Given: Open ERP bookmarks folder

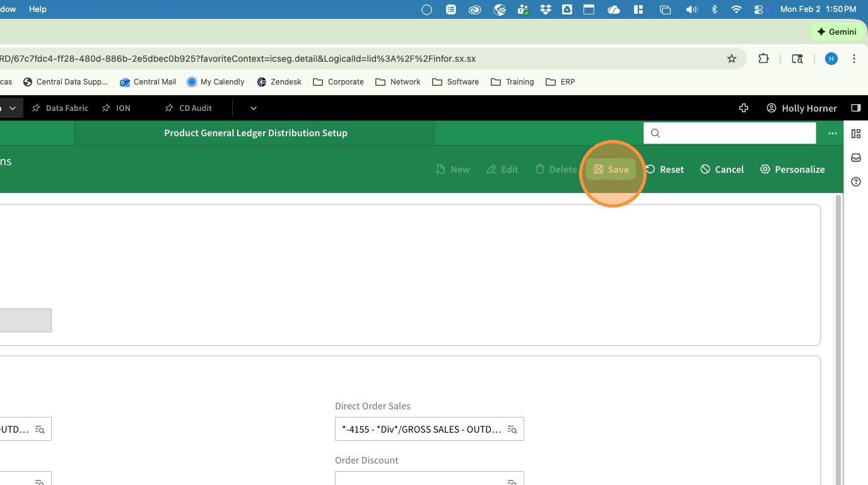Looking at the screenshot, I should pyautogui.click(x=560, y=82).
